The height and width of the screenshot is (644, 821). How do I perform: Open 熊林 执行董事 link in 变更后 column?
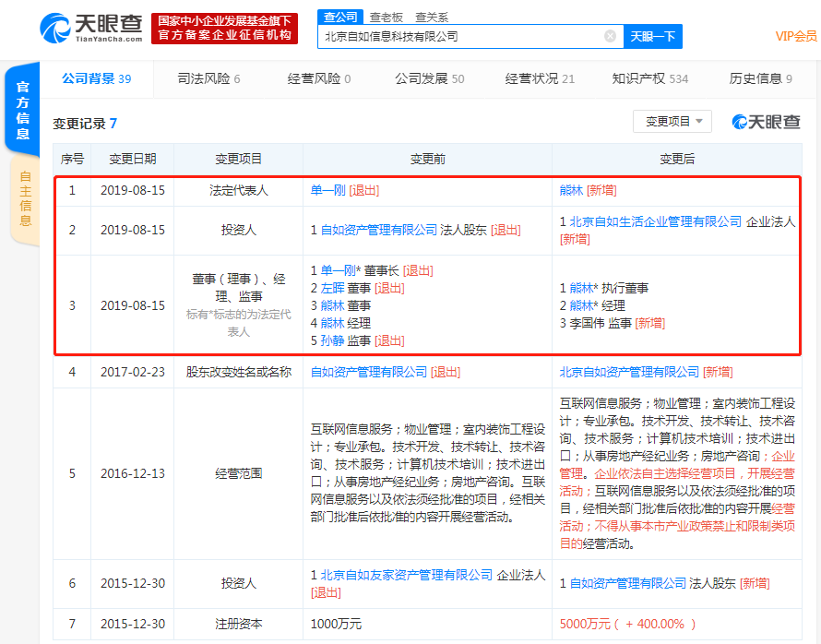tap(581, 288)
